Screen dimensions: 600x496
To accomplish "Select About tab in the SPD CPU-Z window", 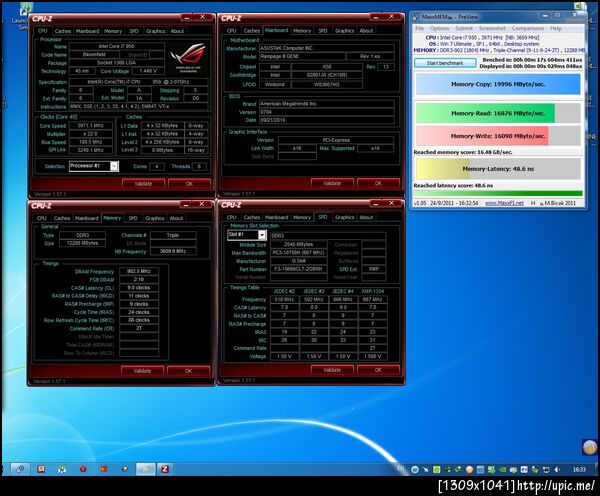I will pos(366,217).
